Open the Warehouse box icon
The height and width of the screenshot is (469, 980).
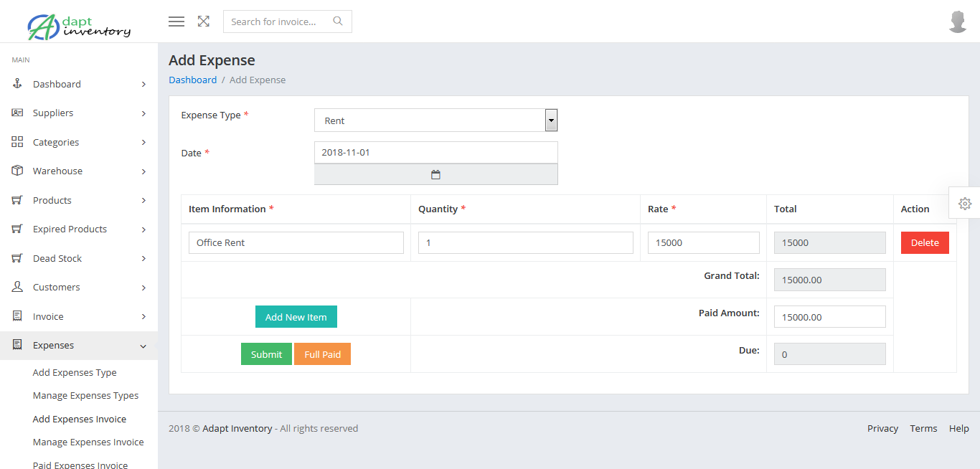(x=17, y=171)
